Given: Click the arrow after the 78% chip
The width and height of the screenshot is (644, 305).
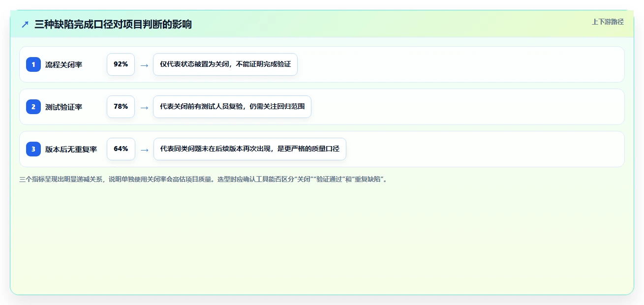Looking at the screenshot, I should 144,107.
